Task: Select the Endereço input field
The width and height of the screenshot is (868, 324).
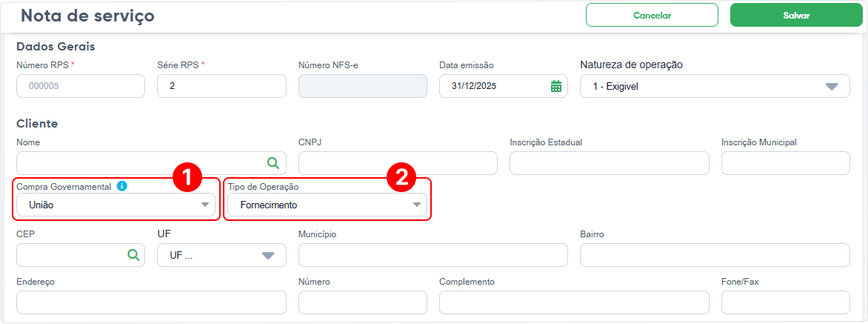Action: point(152,302)
